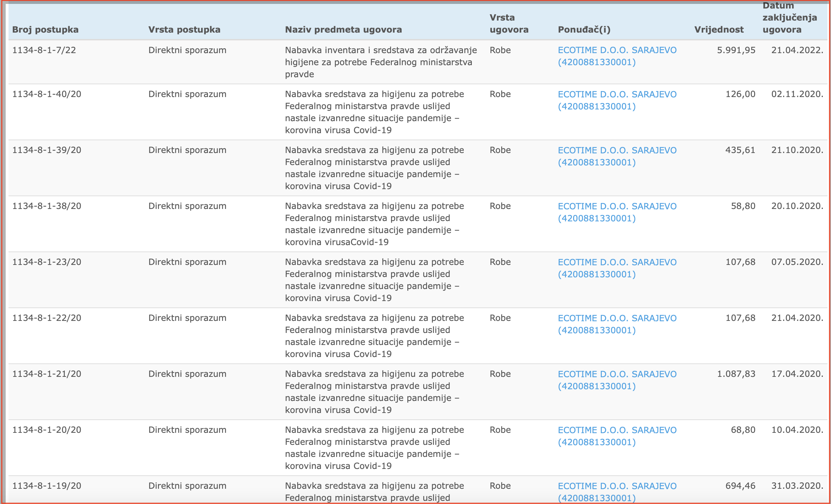This screenshot has width=831, height=504.
Task: Open ECOTIME link in row 1134-8-1-38/20
Action: pos(617,213)
